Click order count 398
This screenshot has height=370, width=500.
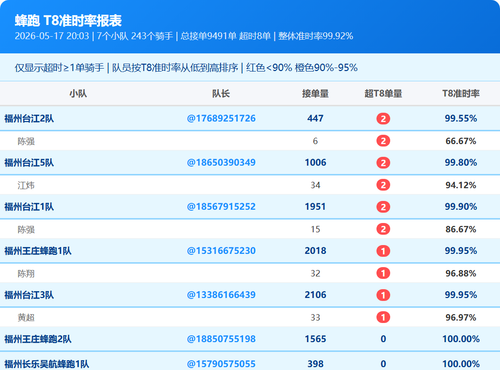tap(315, 364)
